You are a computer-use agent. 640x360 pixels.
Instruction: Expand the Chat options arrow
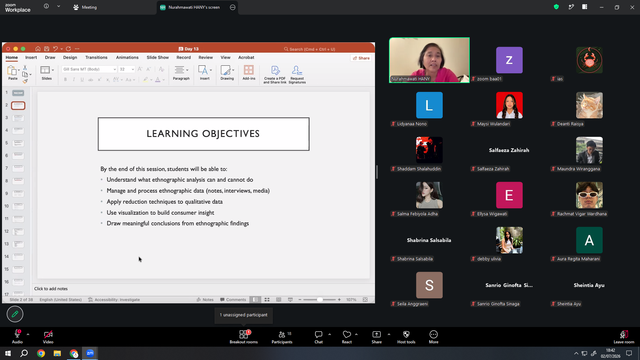(x=329, y=334)
